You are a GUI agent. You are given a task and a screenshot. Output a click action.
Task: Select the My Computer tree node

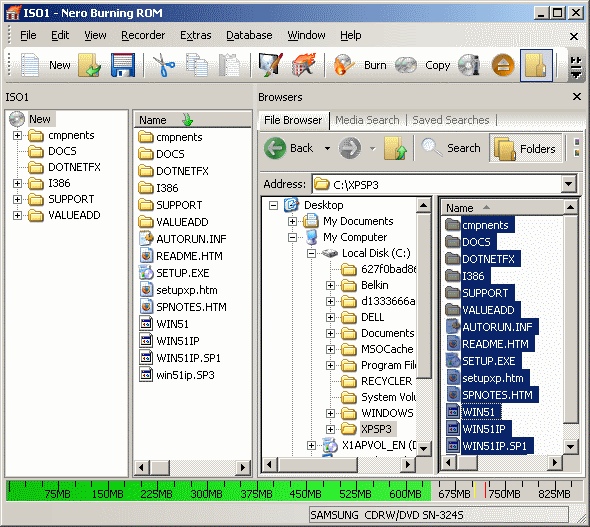355,237
